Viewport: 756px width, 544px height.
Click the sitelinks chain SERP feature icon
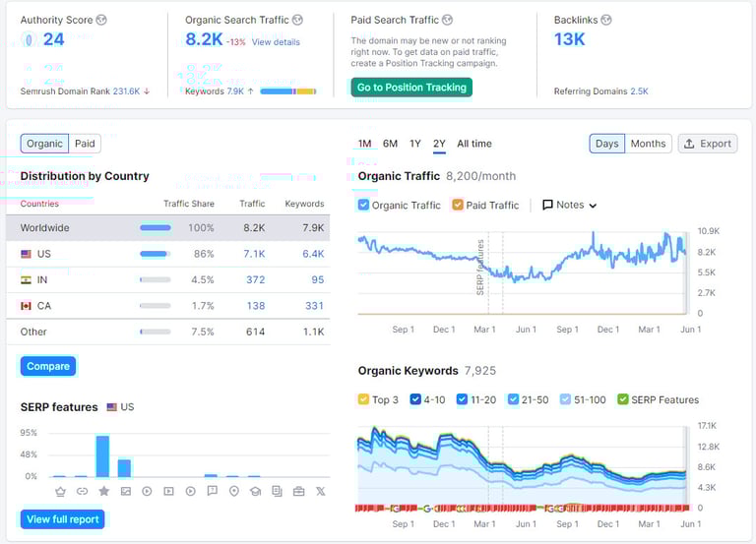pyautogui.click(x=82, y=491)
